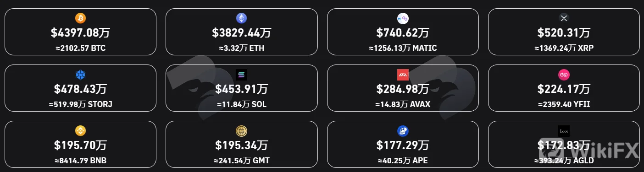Select the $740.62万 MATIC value
Screen dimensions: 644x172
click(x=403, y=33)
